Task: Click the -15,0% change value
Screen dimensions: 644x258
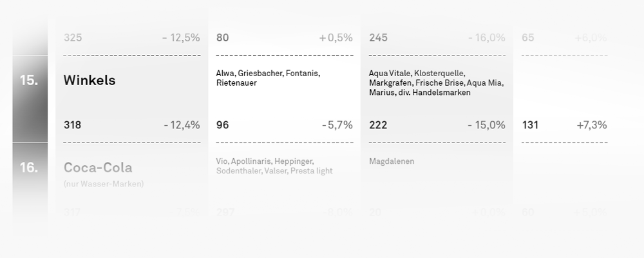Action: pyautogui.click(x=487, y=125)
